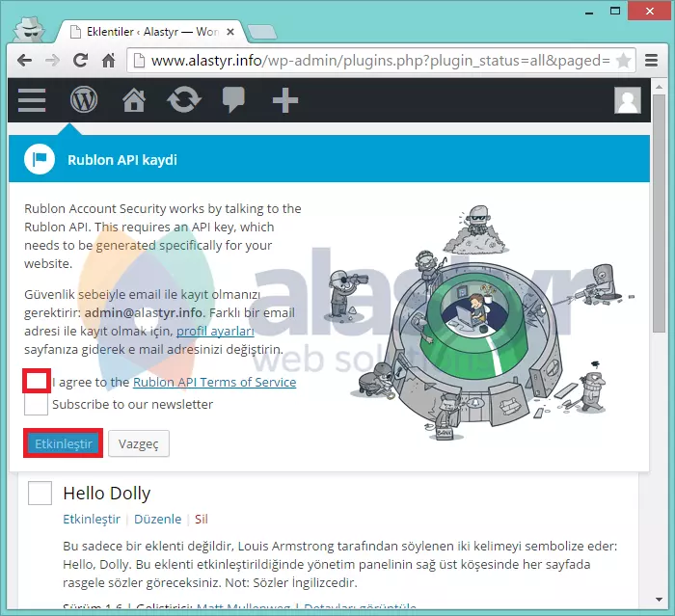Click the browser Forward arrow
The image size is (675, 616).
click(52, 61)
